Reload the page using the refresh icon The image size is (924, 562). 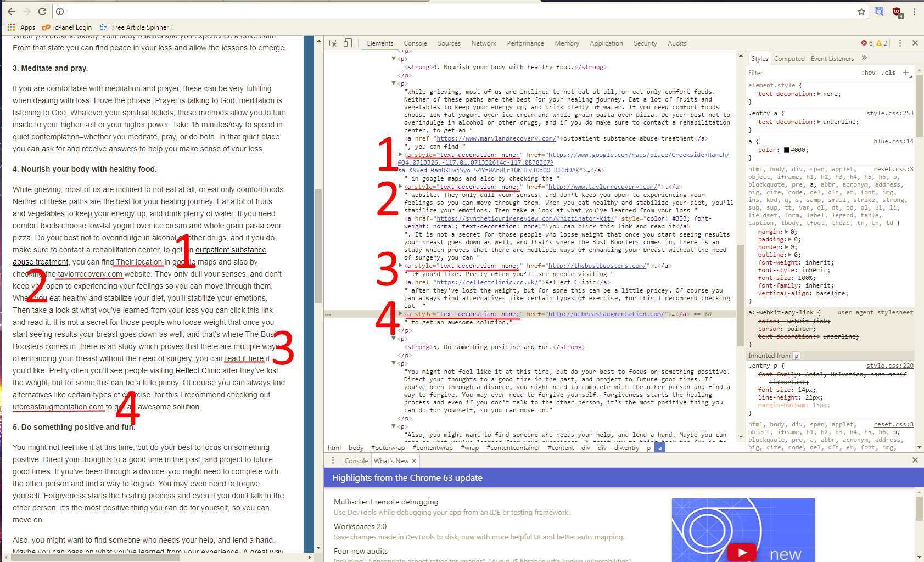[x=42, y=12]
